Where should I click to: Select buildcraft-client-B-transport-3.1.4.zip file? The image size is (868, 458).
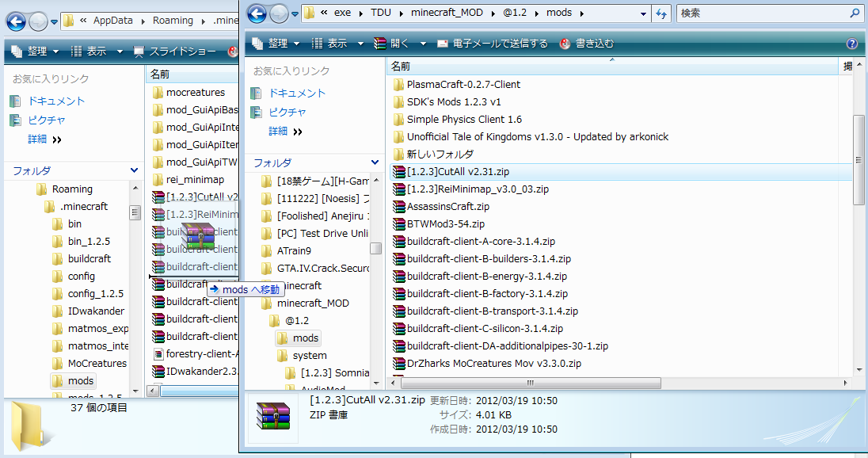pos(485,311)
